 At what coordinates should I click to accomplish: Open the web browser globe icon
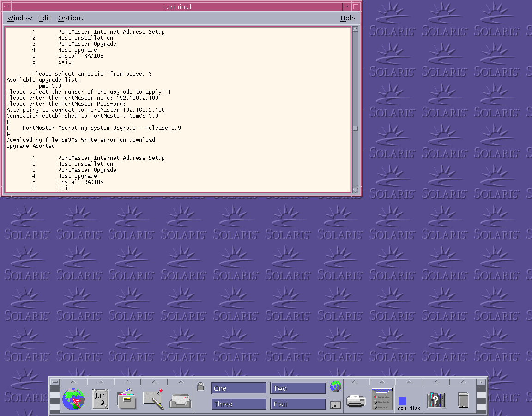pyautogui.click(x=73, y=399)
